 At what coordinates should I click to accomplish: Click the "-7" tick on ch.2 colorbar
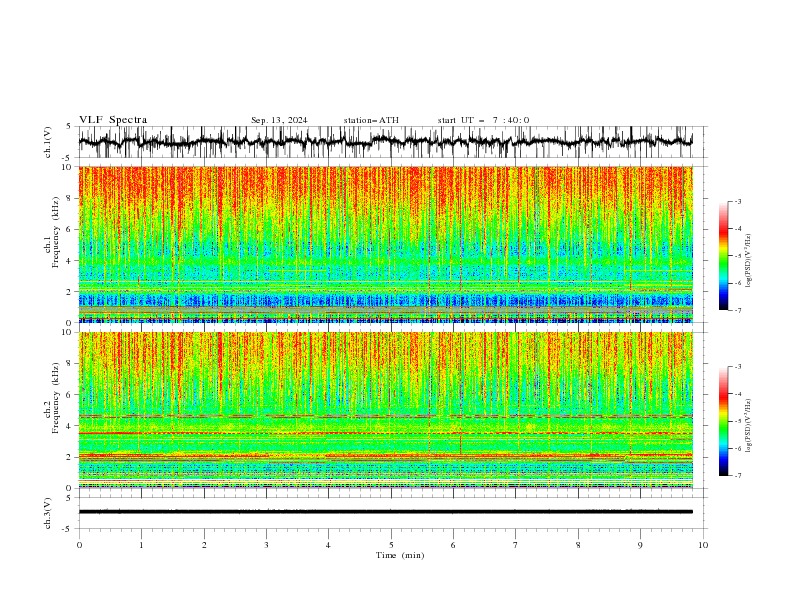coord(738,476)
